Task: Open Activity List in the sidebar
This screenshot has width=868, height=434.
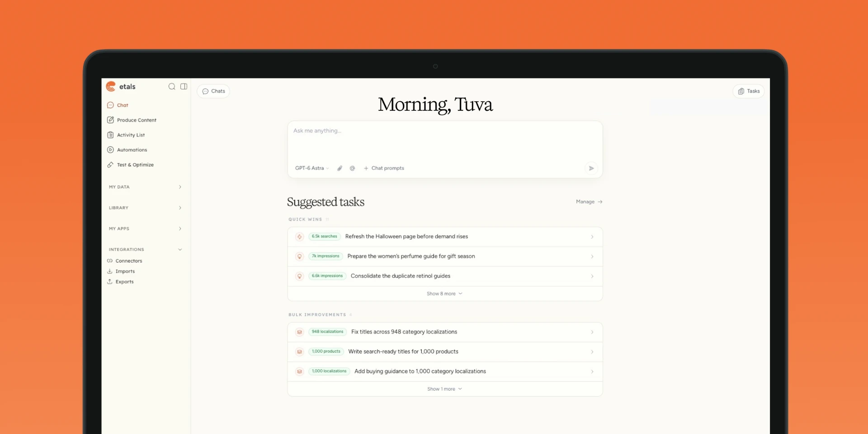Action: pyautogui.click(x=126, y=135)
